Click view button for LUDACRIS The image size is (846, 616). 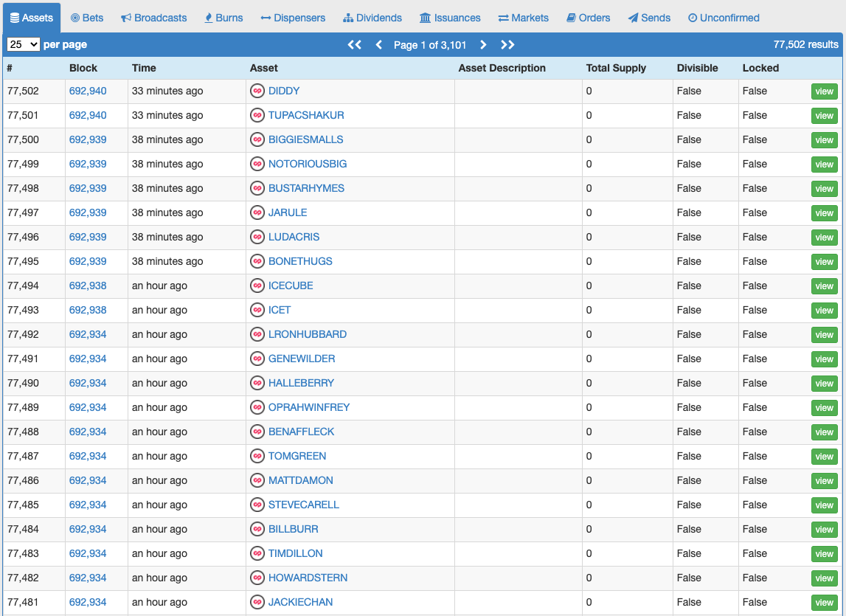tap(824, 237)
